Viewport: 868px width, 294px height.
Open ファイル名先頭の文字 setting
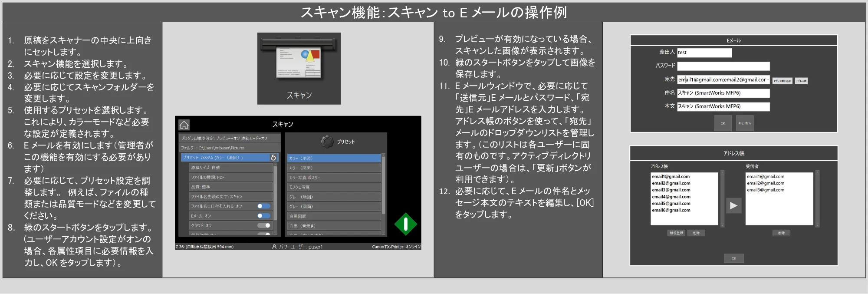231,197
